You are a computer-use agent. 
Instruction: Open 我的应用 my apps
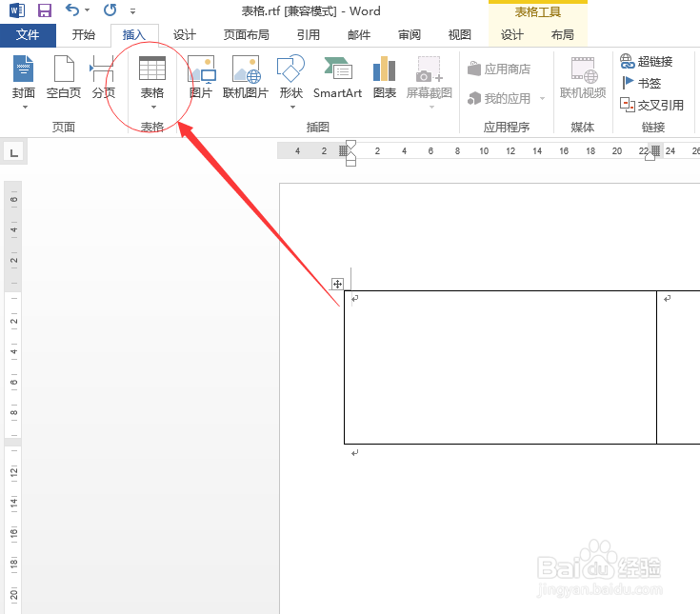(x=499, y=98)
